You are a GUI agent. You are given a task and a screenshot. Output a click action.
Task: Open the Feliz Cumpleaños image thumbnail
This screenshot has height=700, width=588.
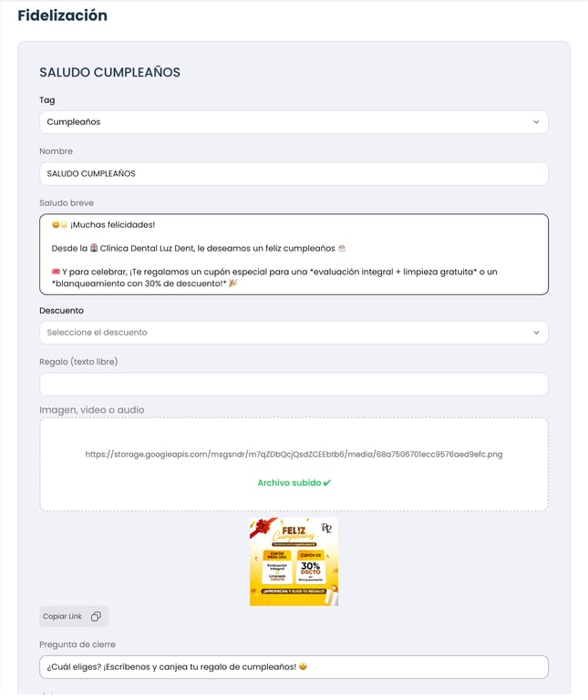[294, 561]
